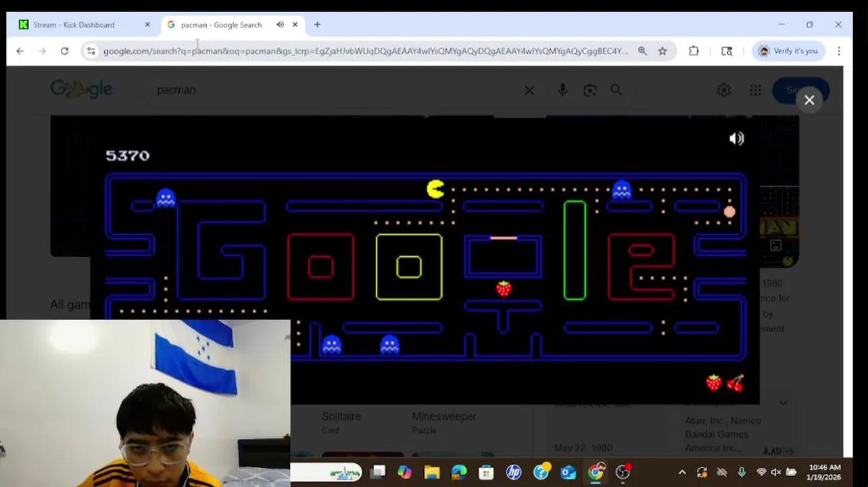
Task: Show hidden system tray icons
Action: point(682,472)
